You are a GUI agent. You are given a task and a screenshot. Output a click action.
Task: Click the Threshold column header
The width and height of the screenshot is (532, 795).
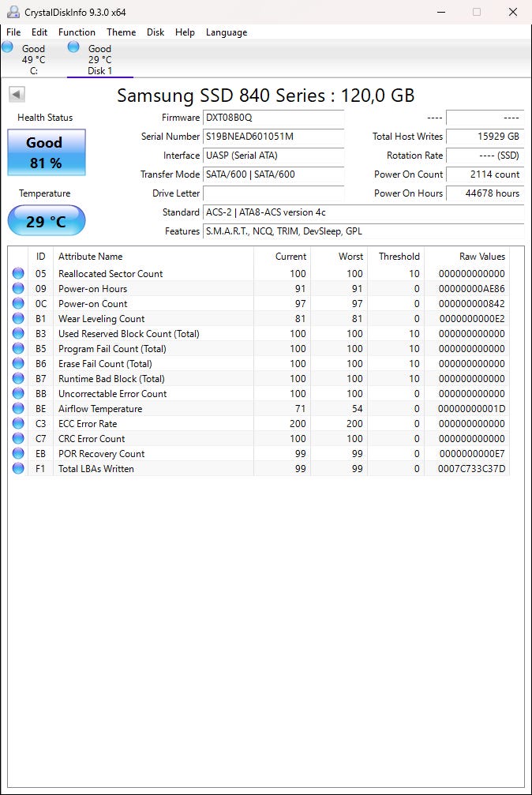coord(395,257)
